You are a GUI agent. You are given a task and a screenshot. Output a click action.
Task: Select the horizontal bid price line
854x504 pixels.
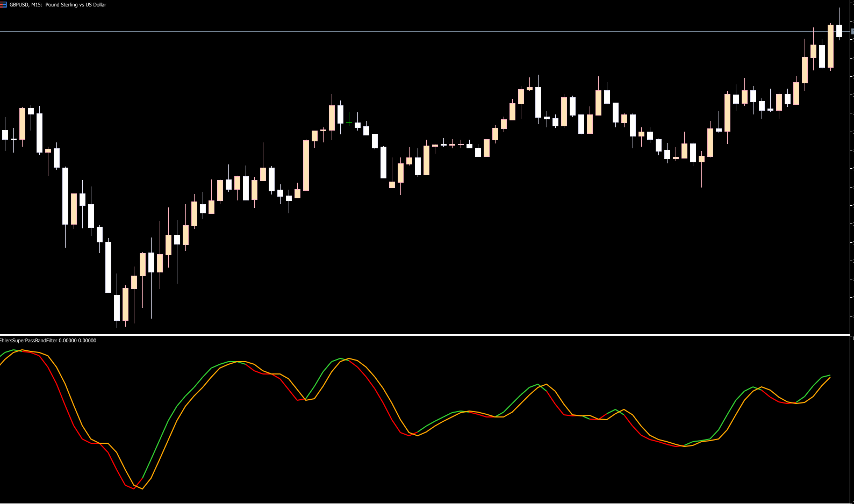point(430,32)
